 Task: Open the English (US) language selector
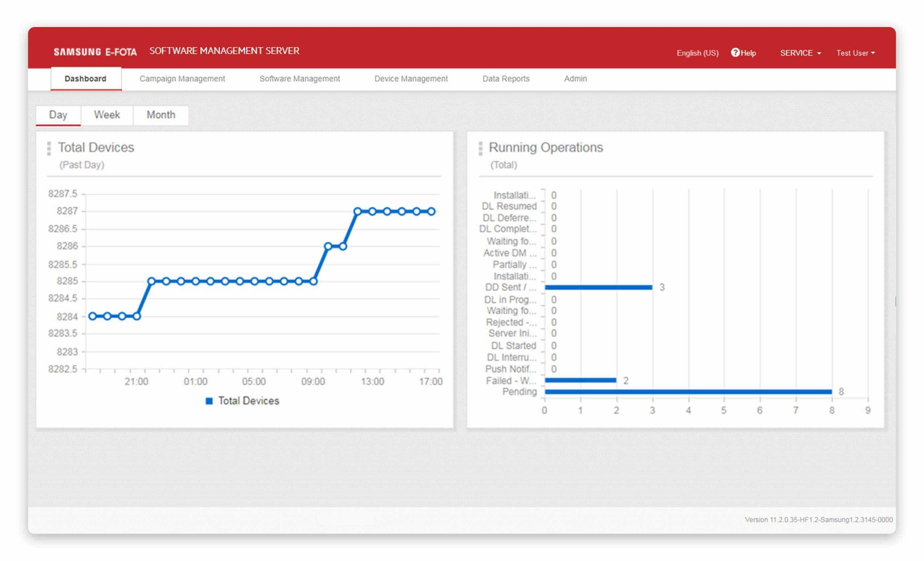(697, 53)
